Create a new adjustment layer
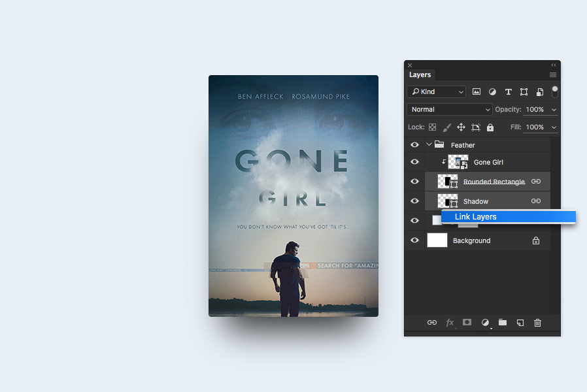This screenshot has height=392, width=587. (484, 322)
